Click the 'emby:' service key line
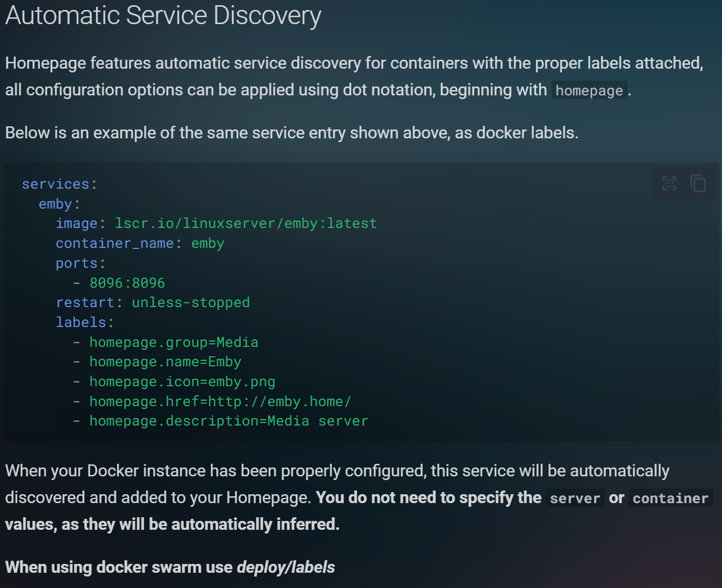722x588 pixels. point(59,204)
